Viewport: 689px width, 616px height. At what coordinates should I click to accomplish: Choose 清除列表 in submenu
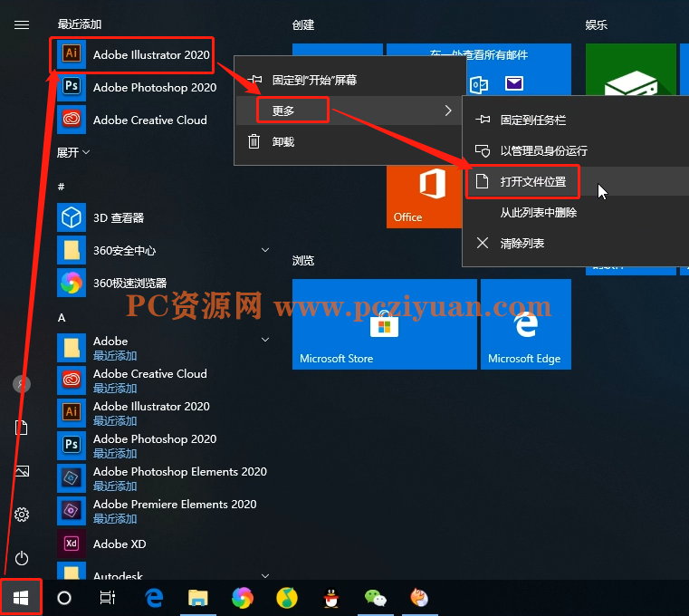pos(577,243)
